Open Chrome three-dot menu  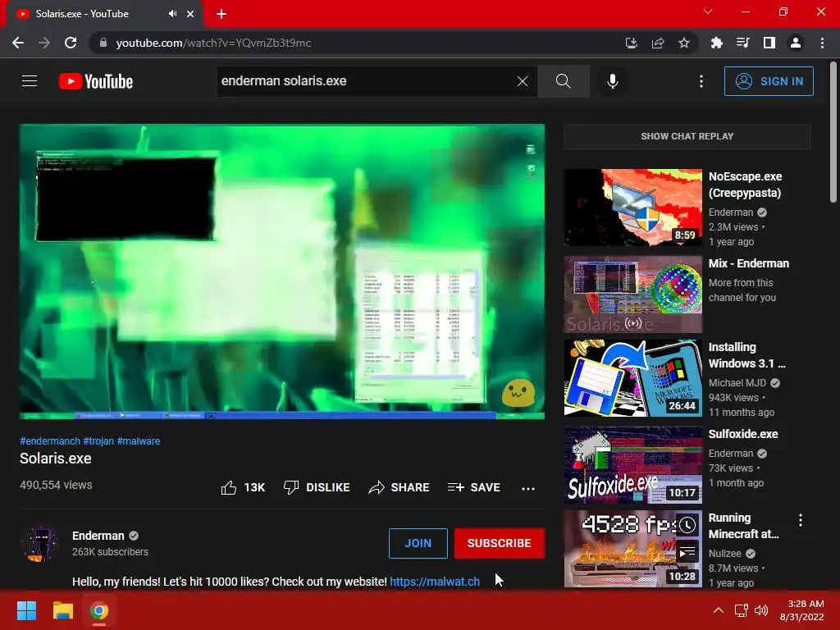click(x=822, y=43)
